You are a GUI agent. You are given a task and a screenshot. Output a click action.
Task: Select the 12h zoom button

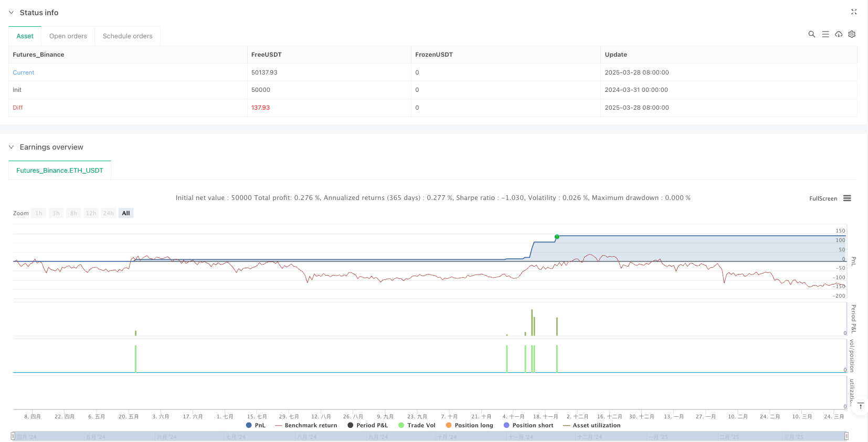[91, 213]
